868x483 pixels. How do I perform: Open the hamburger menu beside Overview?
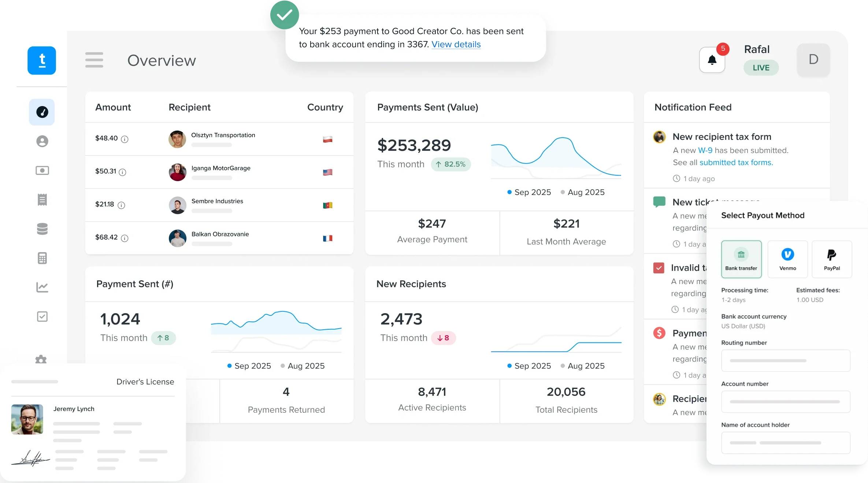[x=94, y=60]
